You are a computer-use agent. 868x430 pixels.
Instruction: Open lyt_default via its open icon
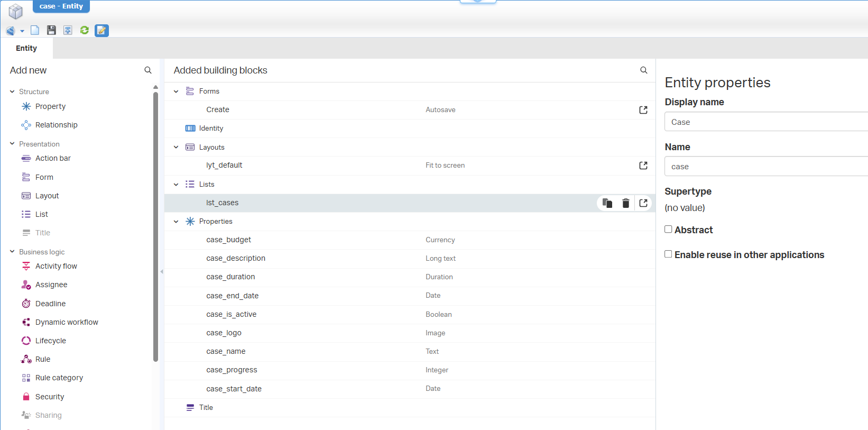(x=643, y=166)
